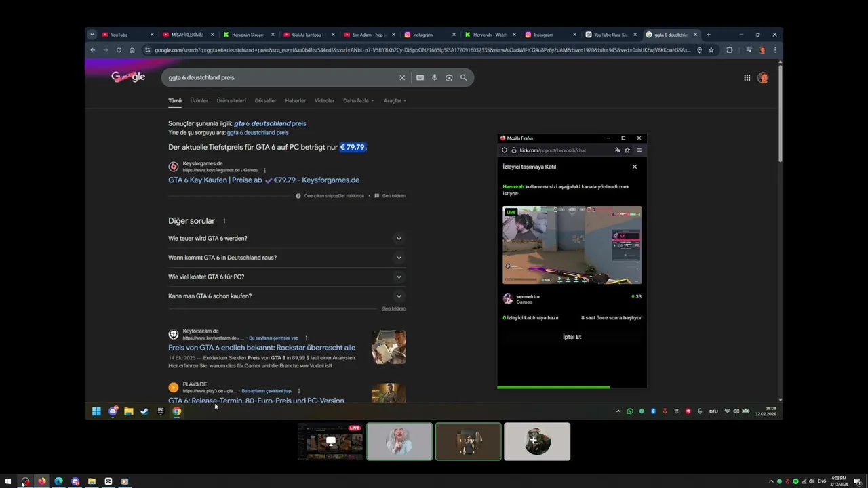868x488 pixels.
Task: Switch to Görseller tab
Action: (x=265, y=100)
